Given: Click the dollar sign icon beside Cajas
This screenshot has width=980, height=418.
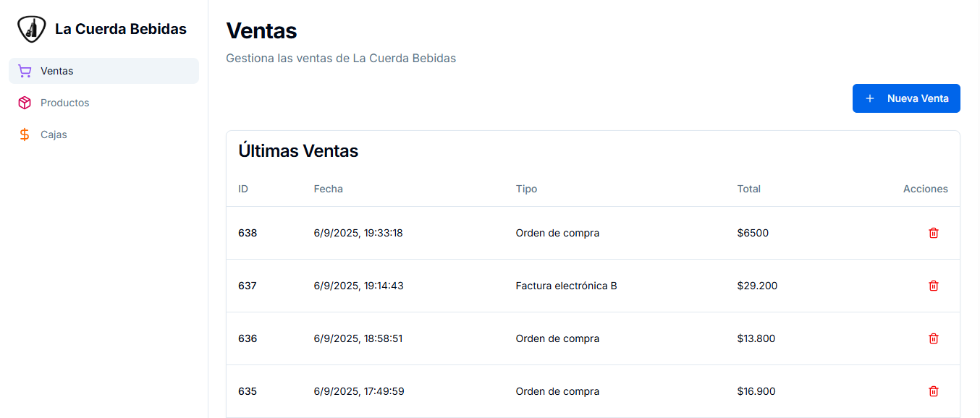Looking at the screenshot, I should [25, 134].
